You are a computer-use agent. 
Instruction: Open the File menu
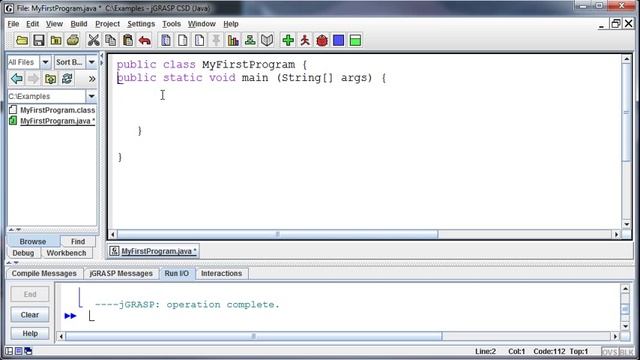tap(13, 24)
